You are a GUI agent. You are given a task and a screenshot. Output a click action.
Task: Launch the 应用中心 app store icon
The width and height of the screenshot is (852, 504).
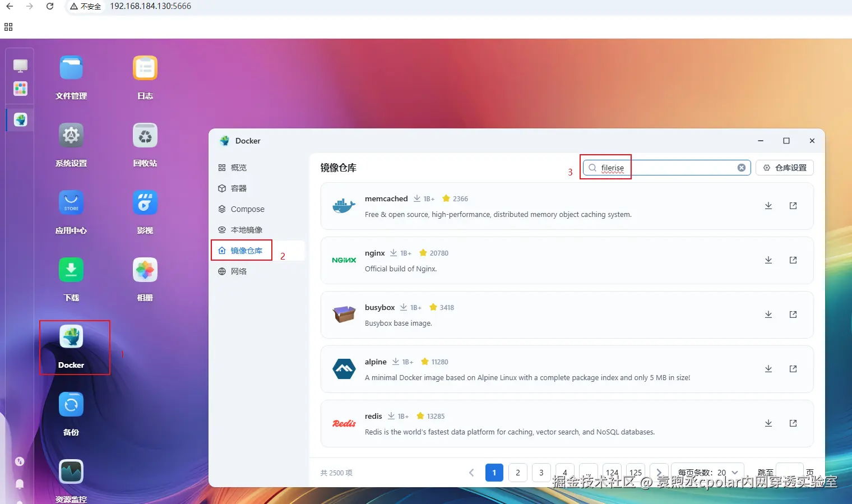click(71, 203)
